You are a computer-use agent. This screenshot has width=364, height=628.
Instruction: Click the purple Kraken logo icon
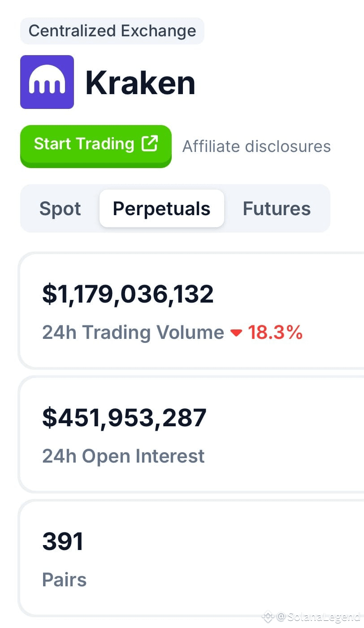point(47,82)
